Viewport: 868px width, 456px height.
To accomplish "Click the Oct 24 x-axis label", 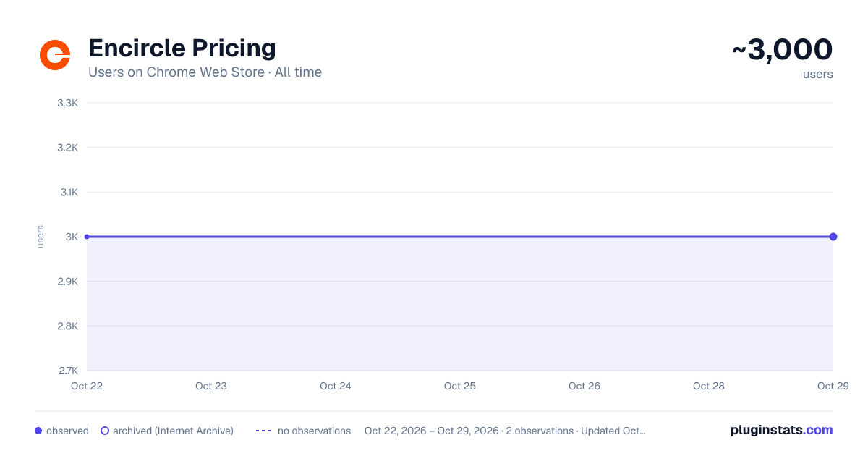I will [336, 386].
